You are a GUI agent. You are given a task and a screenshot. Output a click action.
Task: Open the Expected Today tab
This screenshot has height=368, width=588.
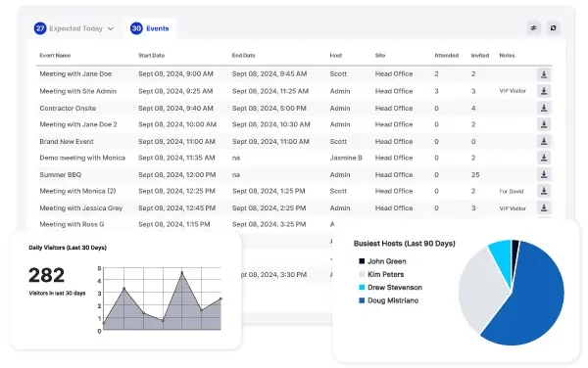[x=73, y=28]
